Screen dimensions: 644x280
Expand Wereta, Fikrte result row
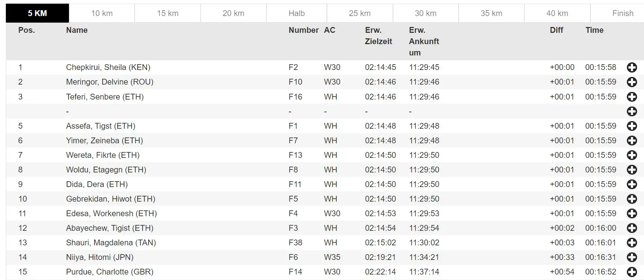632,155
